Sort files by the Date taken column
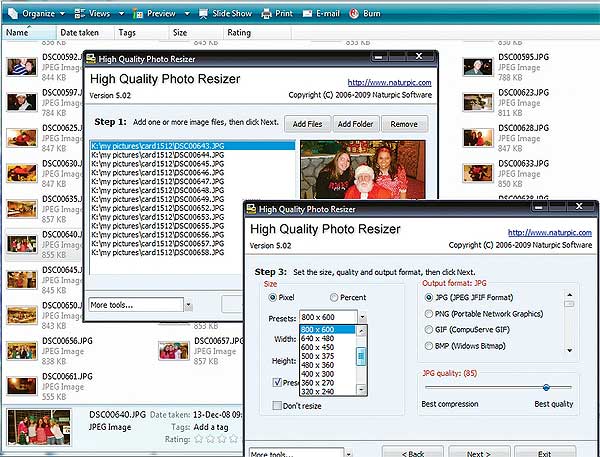Viewport: 600px width, 457px height. click(78, 32)
